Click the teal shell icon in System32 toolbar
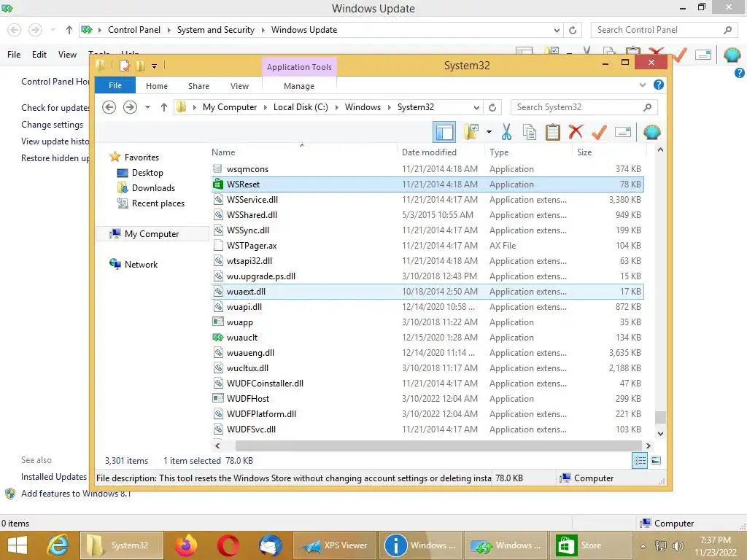 coord(651,132)
